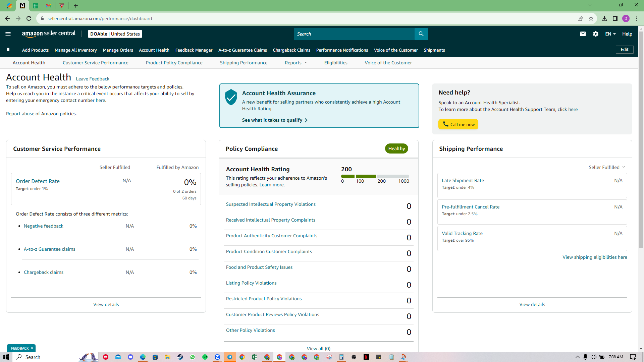Open the Chrome profile avatar
The height and width of the screenshot is (362, 644).
click(x=626, y=18)
